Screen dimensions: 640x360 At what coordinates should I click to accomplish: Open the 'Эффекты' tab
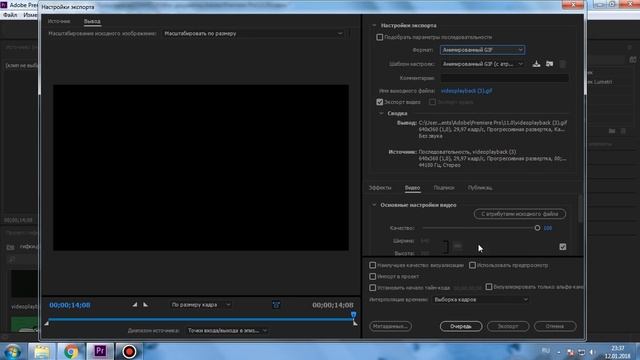pyautogui.click(x=380, y=188)
